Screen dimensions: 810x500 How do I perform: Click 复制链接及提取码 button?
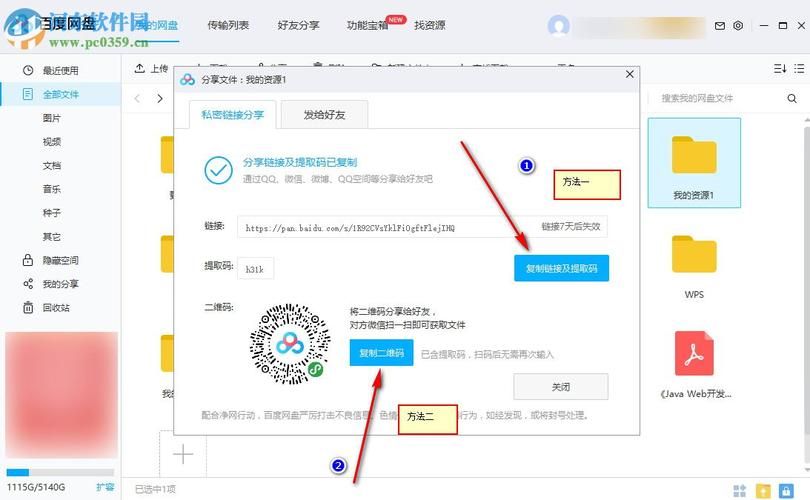(x=562, y=268)
